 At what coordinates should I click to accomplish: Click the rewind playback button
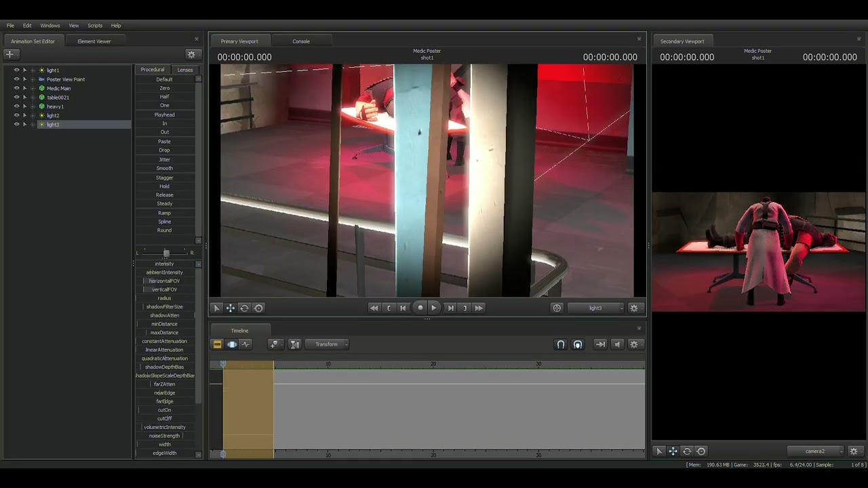pyautogui.click(x=374, y=308)
